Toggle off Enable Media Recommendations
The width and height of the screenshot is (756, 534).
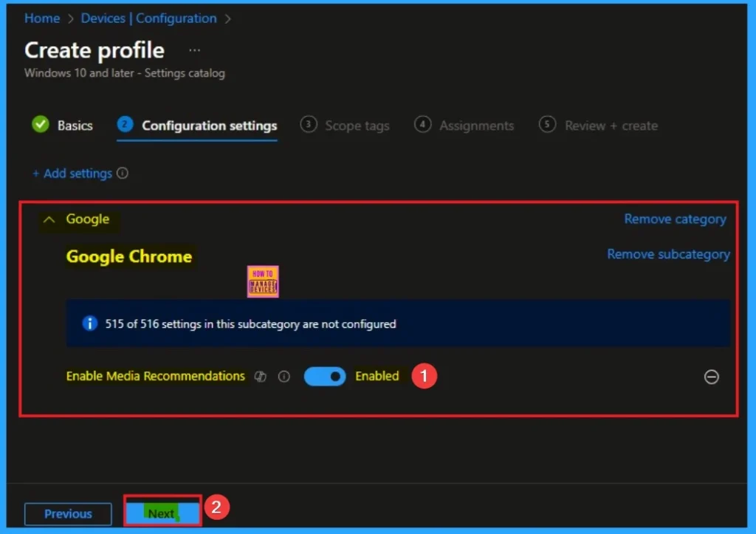tap(325, 377)
